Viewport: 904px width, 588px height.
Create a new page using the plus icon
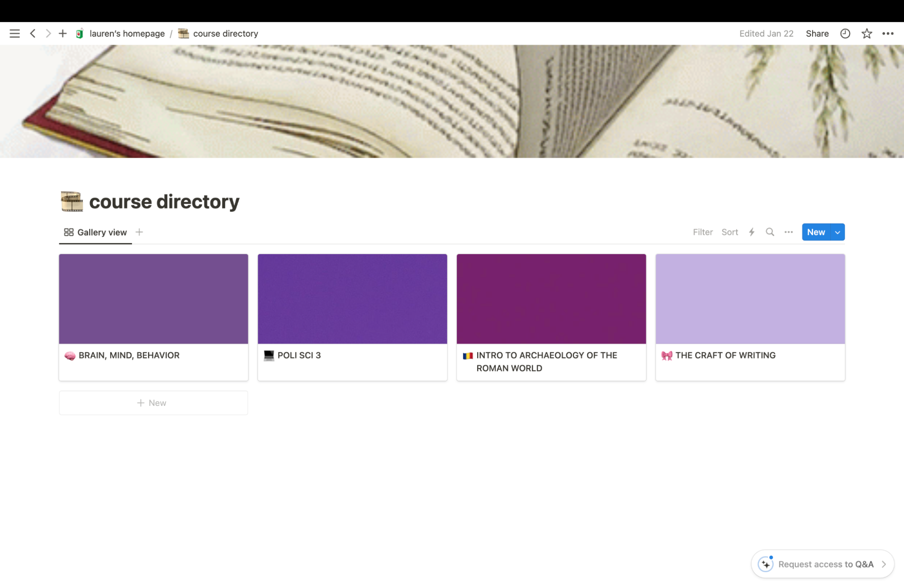(63, 33)
